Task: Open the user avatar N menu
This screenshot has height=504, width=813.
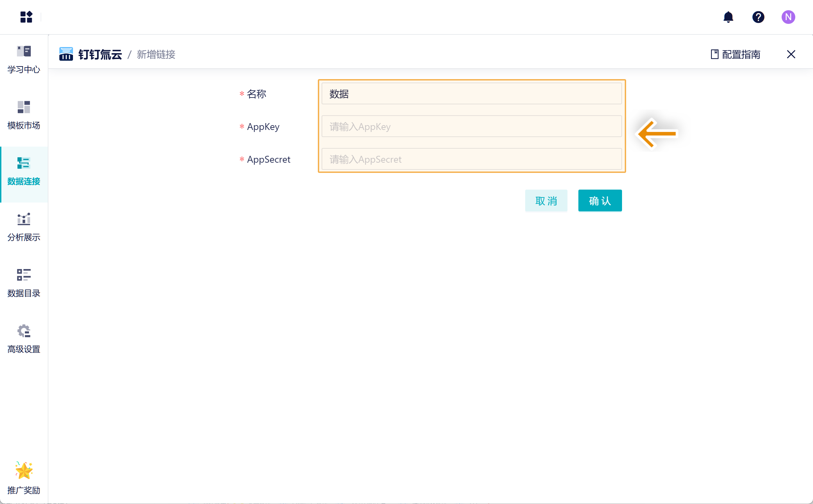Action: (788, 17)
